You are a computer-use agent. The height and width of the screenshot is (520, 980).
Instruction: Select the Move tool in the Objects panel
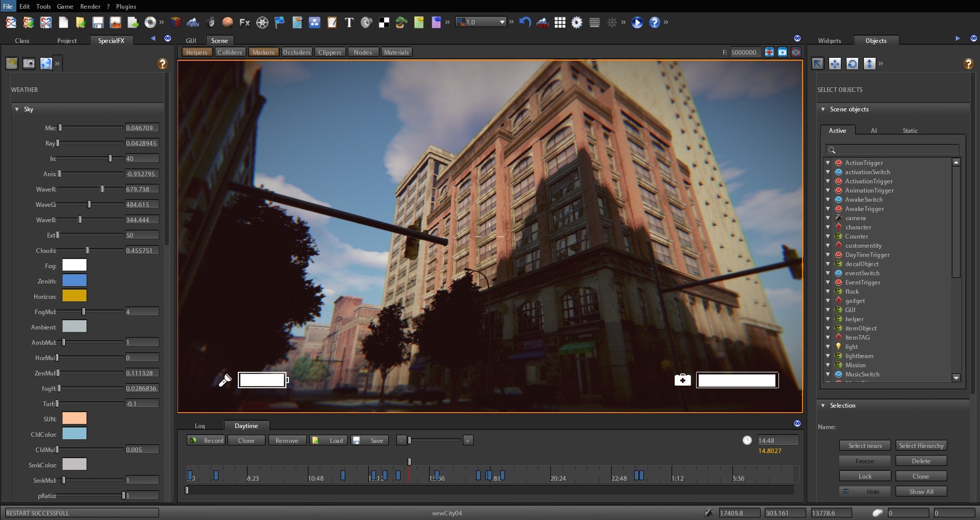[x=835, y=63]
